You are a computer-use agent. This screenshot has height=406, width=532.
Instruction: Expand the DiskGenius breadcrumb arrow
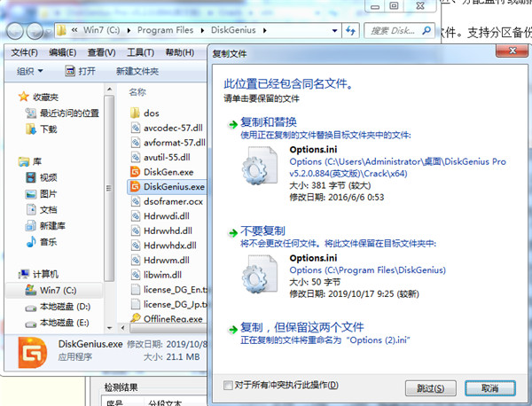(264, 30)
